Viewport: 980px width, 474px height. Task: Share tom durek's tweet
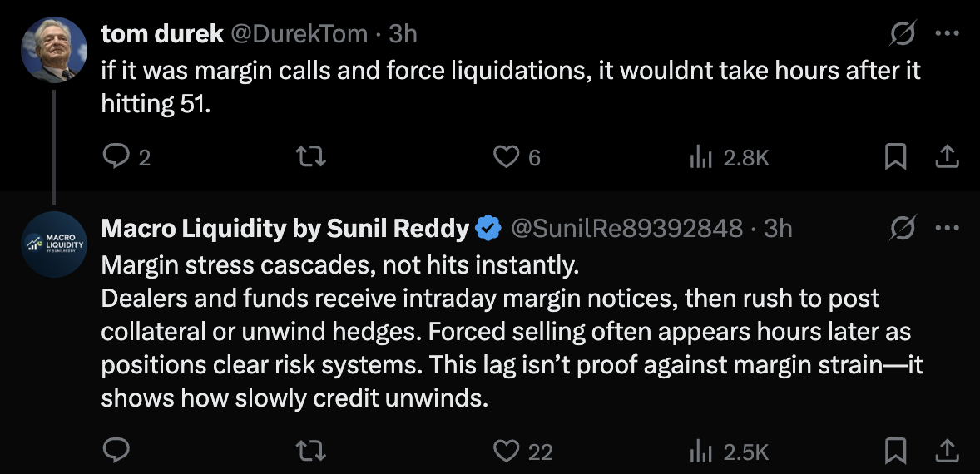click(x=946, y=156)
